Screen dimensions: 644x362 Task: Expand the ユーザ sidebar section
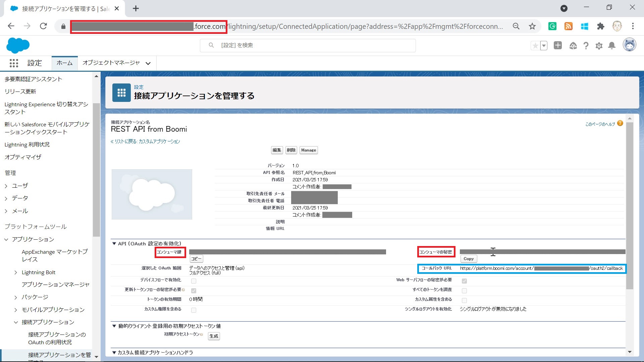pos(6,185)
